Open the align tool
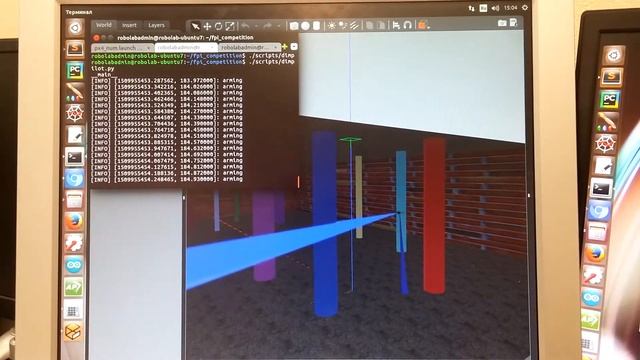Image resolution: width=640 pixels, height=360 pixels. point(396,25)
